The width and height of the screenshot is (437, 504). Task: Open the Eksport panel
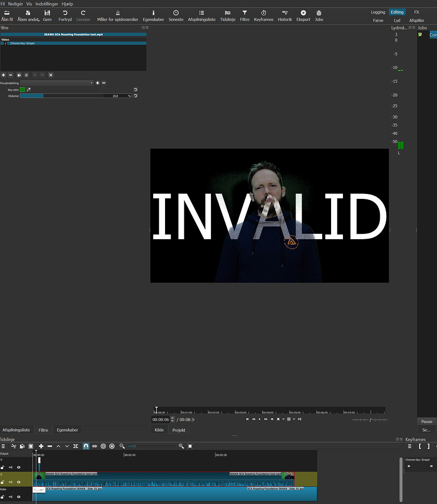(x=303, y=15)
